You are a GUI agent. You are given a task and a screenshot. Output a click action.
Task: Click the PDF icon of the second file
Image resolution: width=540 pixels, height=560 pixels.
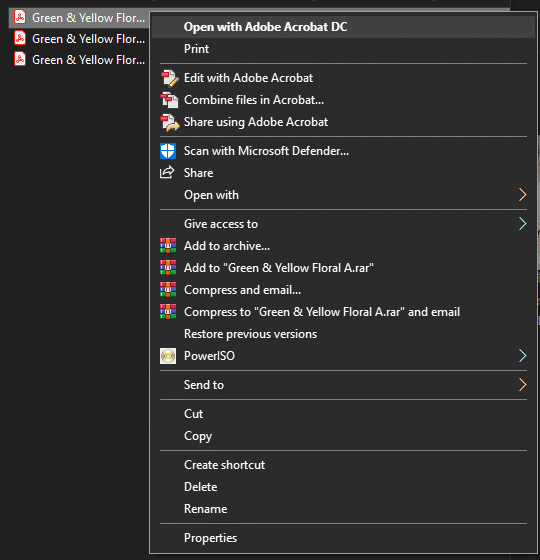point(20,38)
